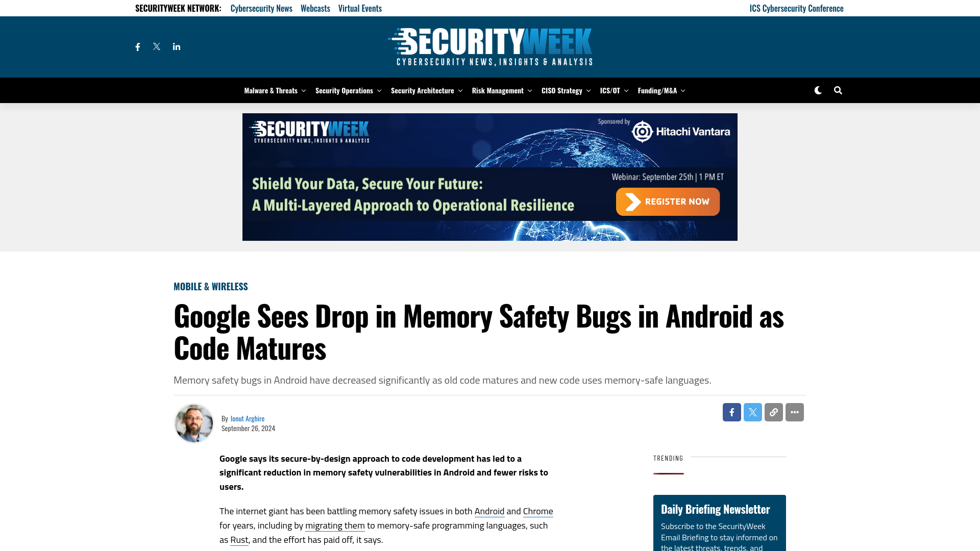This screenshot has height=551, width=980.
Task: Click the copy link icon
Action: click(x=773, y=412)
